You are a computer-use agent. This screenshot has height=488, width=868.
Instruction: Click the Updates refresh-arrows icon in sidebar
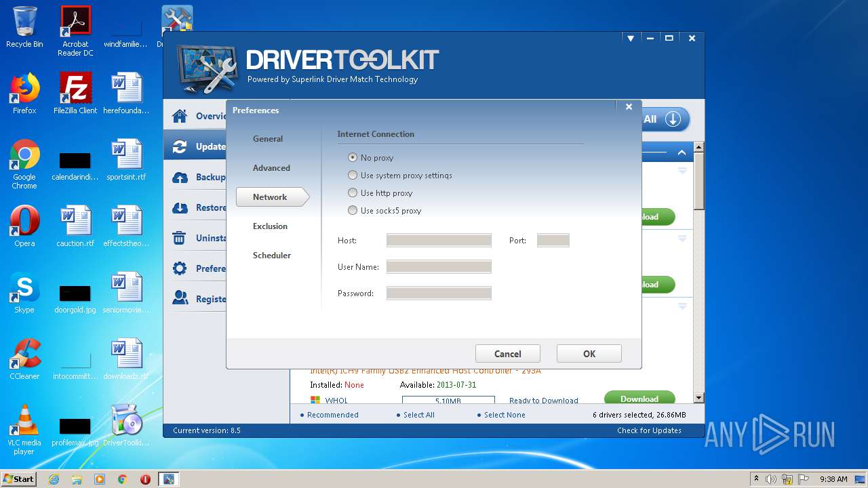[180, 146]
